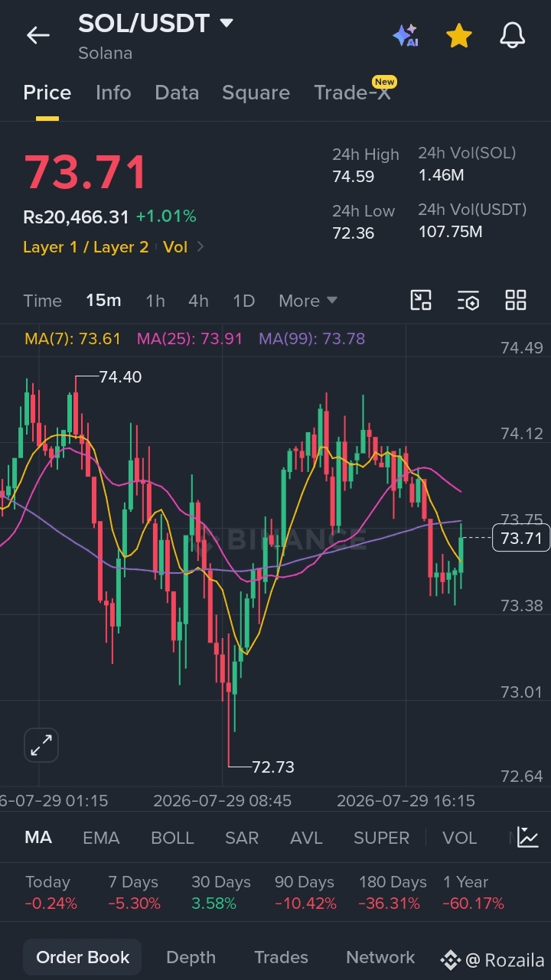
Task: Toggle the BOLL indicator
Action: (x=172, y=838)
